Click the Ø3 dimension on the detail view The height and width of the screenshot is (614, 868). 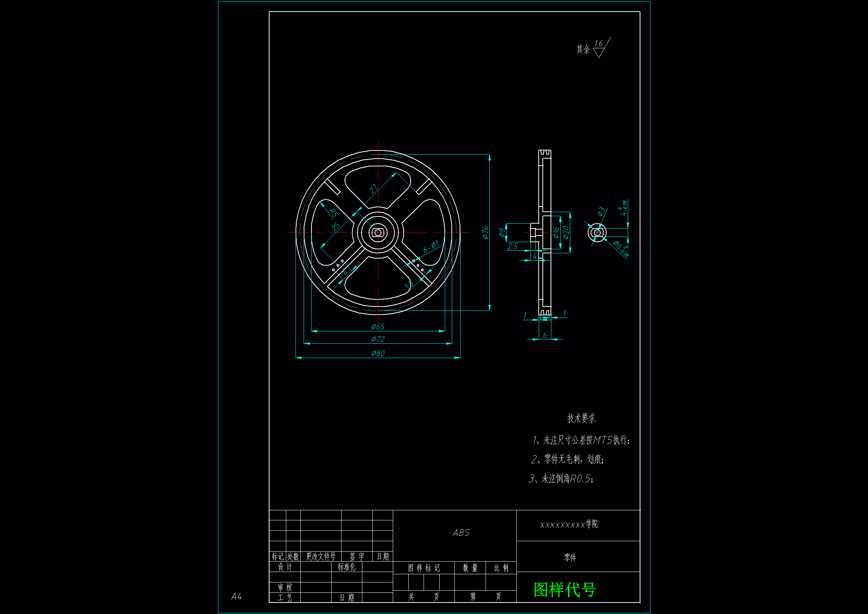coord(601,211)
